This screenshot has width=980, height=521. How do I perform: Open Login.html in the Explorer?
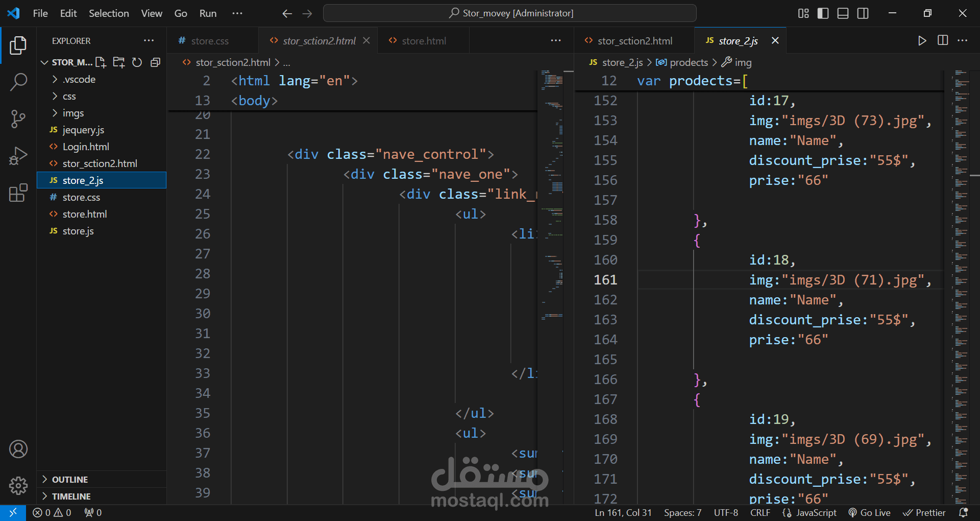(x=102, y=147)
